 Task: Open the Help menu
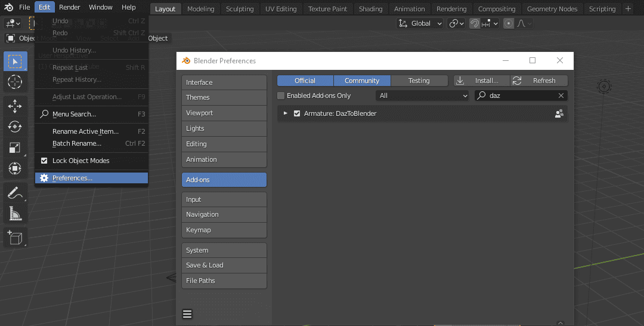click(129, 7)
